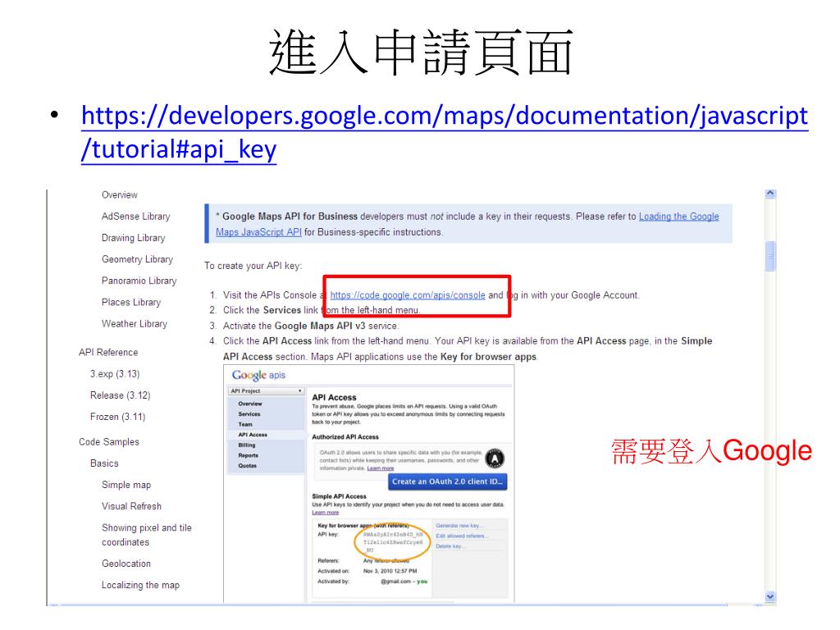Click the OAuth badge icon
The height and width of the screenshot is (630, 840).
[495, 459]
